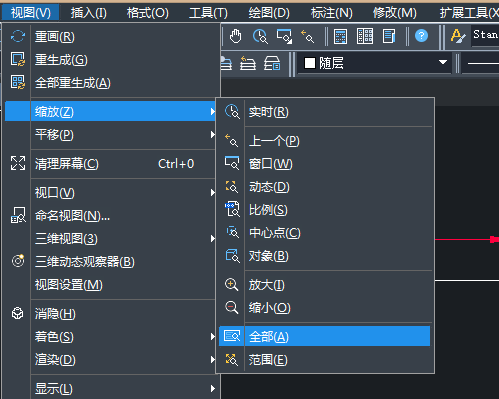
Task: Click the layer previous toolbar icon
Action: [248, 63]
